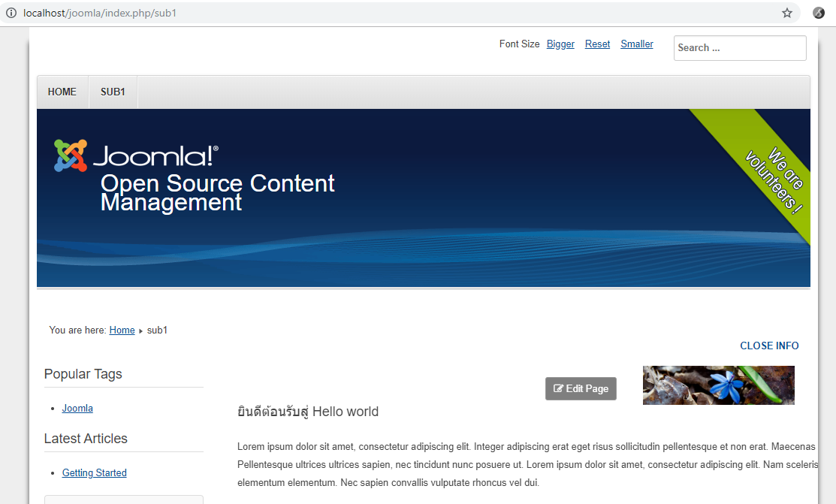Image resolution: width=836 pixels, height=504 pixels.
Task: Click the address bar URL text
Action: 100,13
